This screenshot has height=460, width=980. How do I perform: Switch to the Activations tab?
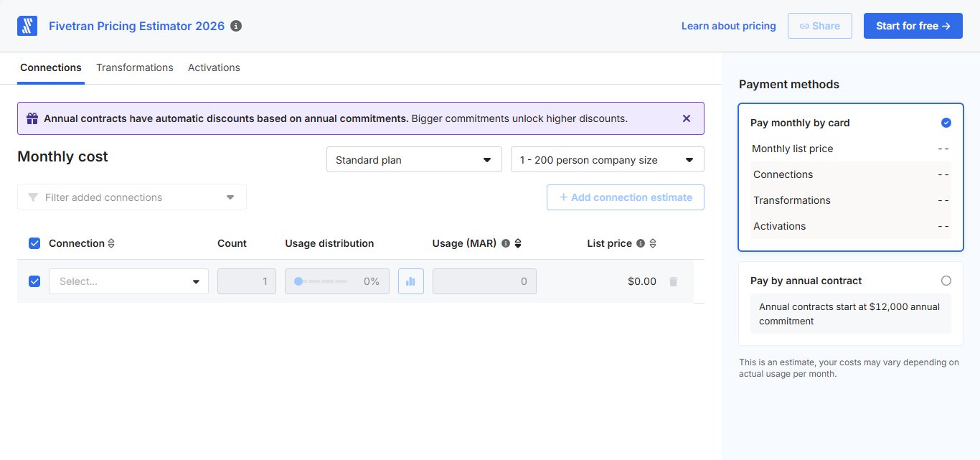coord(214,67)
